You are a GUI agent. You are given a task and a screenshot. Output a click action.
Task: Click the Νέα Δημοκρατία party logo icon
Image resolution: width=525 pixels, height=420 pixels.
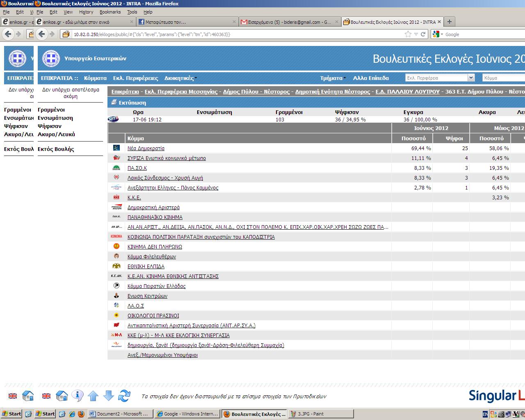(x=116, y=148)
